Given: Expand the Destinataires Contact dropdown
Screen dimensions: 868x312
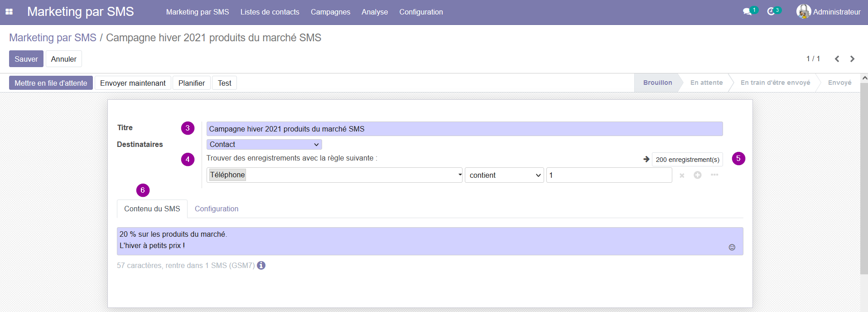Looking at the screenshot, I should coord(264,144).
